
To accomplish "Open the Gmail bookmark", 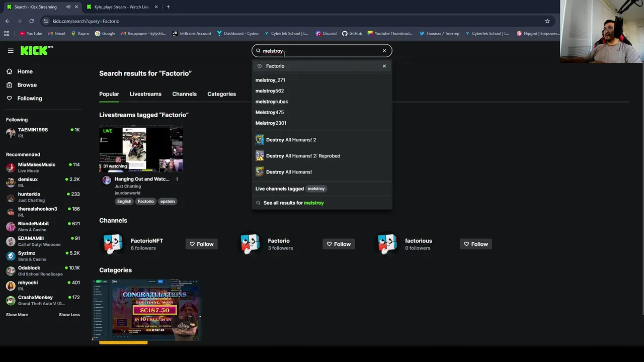I will [56, 34].
